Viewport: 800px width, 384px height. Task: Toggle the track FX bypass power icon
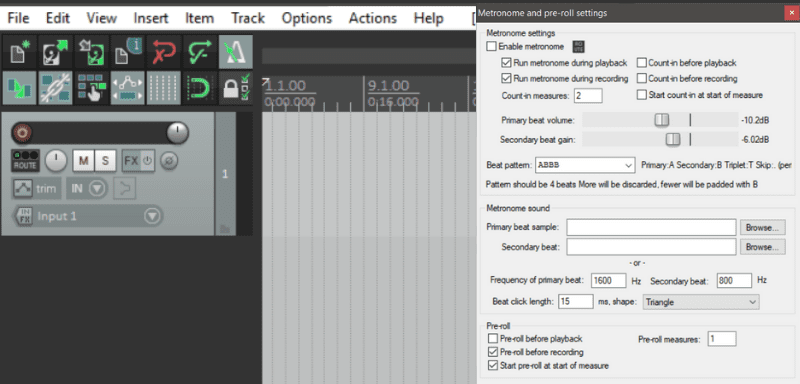coord(147,161)
